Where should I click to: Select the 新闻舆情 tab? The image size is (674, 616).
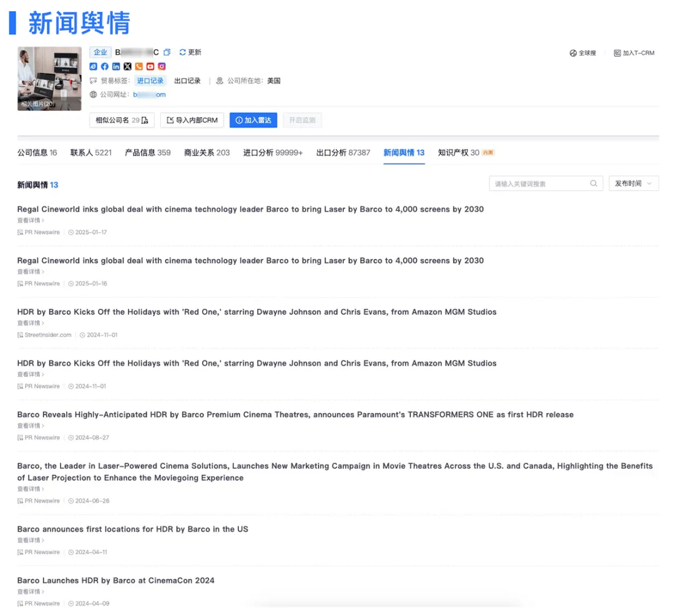tap(404, 153)
